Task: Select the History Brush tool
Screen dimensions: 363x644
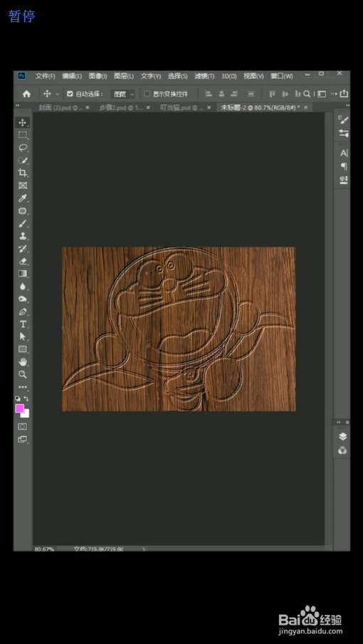Action: (x=23, y=248)
